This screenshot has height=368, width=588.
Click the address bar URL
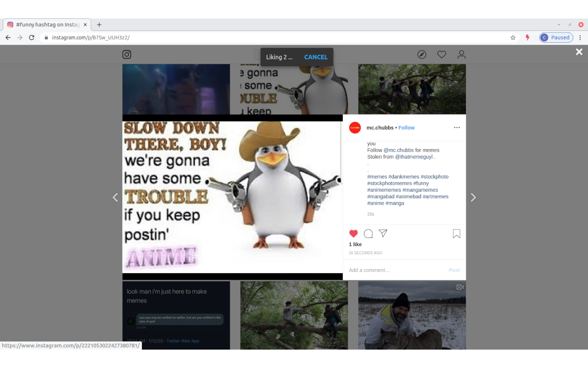point(91,38)
